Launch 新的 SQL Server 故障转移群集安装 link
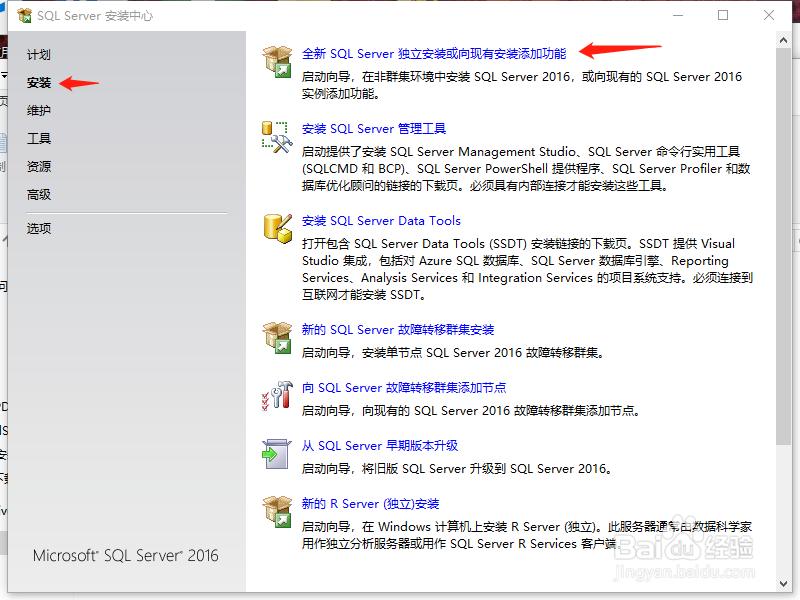Viewport: 800px width, 600px height. (398, 330)
